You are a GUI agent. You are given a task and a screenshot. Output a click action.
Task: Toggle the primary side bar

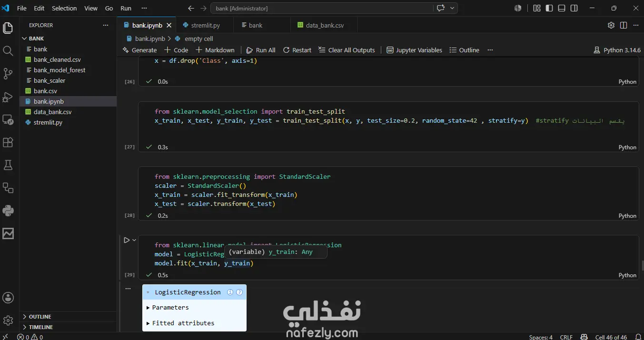549,8
